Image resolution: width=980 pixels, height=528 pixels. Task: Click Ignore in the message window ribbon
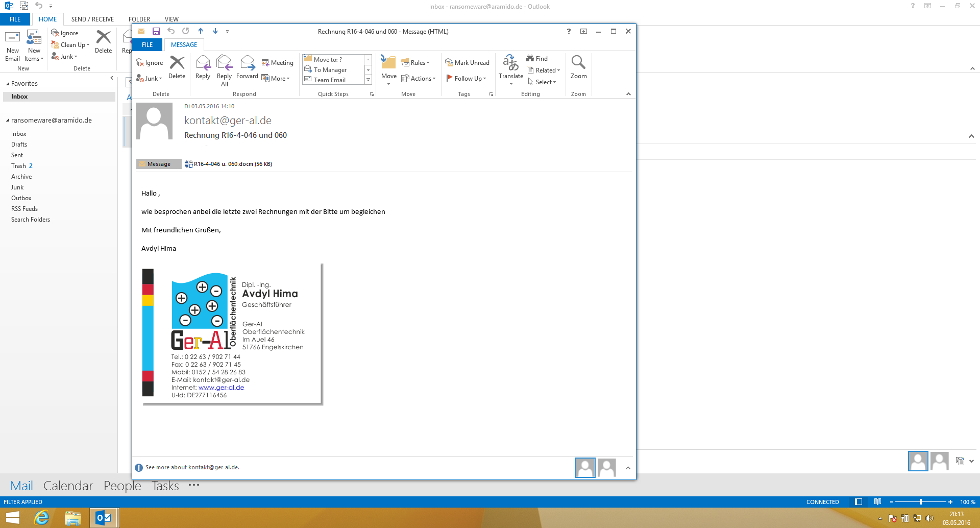pyautogui.click(x=150, y=63)
